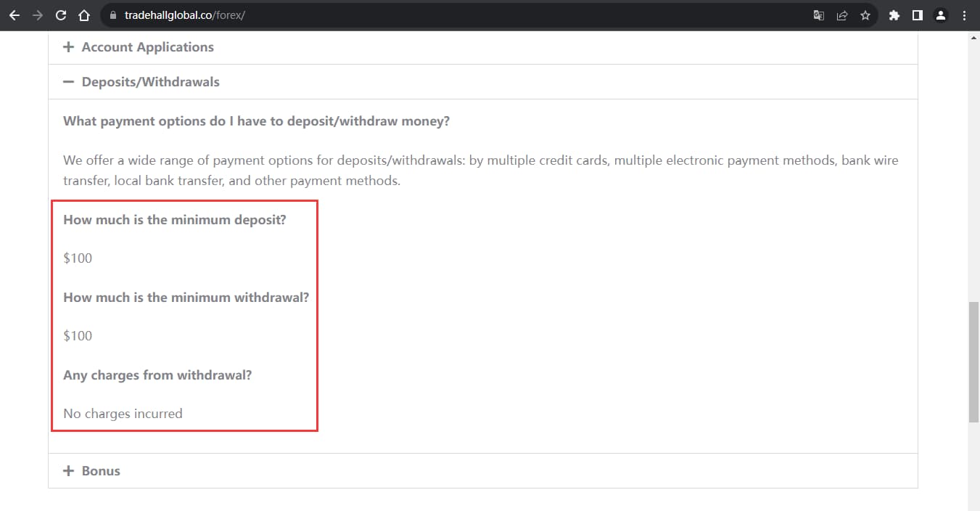Select 'How much is the minimum withdrawal?'
Viewport: 980px width, 511px height.
pyautogui.click(x=186, y=298)
